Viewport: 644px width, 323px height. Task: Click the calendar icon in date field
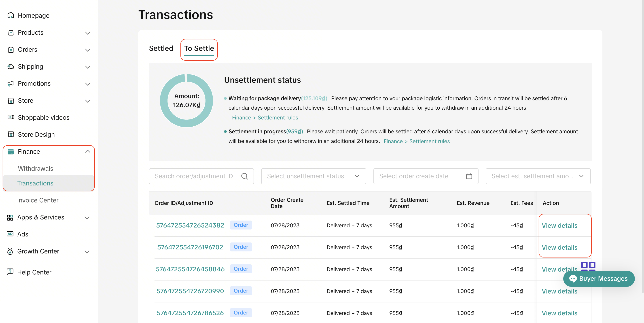(469, 176)
